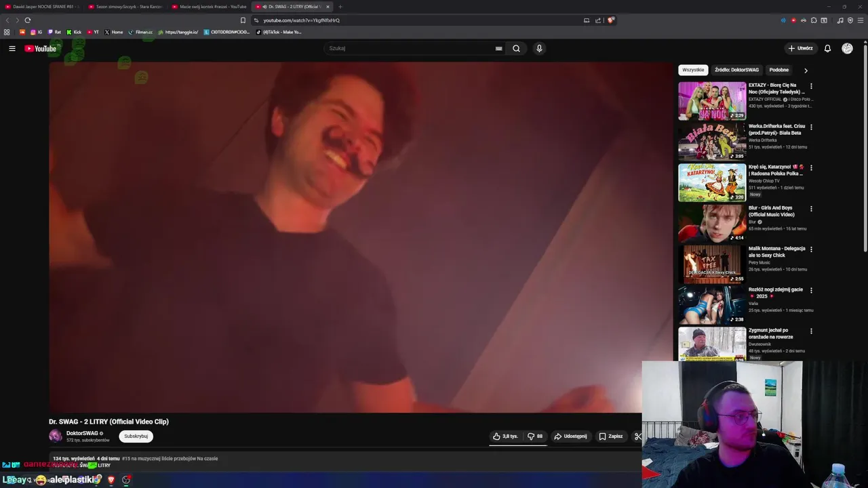Click the Zapisz save button
Screen dimensions: 868x488
(611, 436)
